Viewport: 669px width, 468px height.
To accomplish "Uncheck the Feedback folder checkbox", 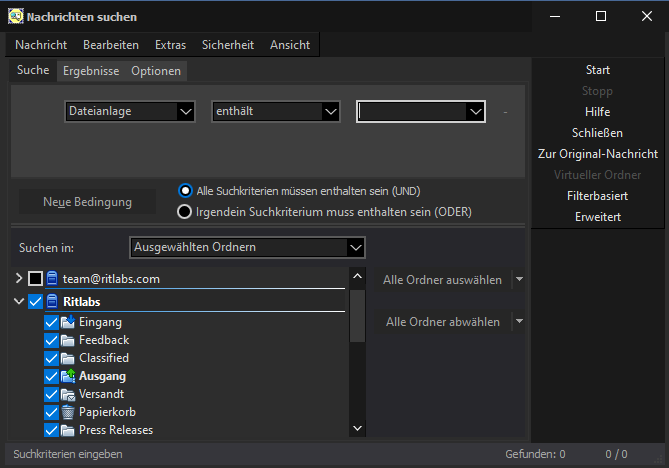I will tap(51, 340).
